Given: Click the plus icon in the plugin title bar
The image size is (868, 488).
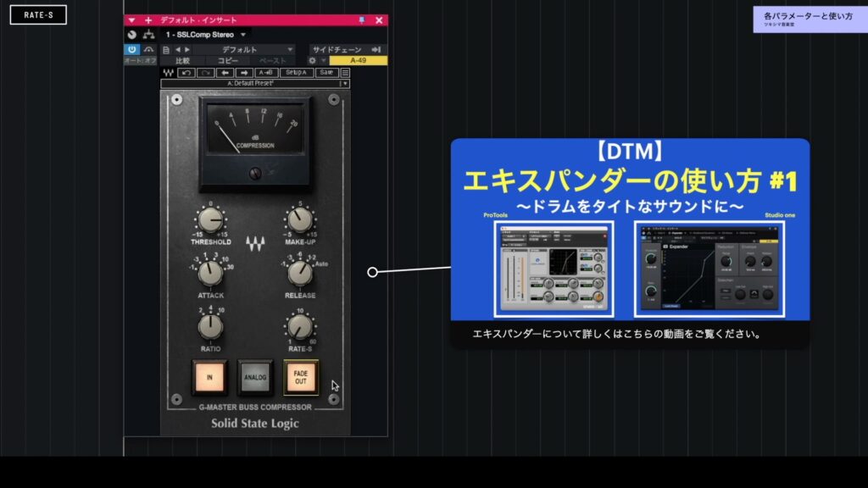Looking at the screenshot, I should [x=148, y=20].
